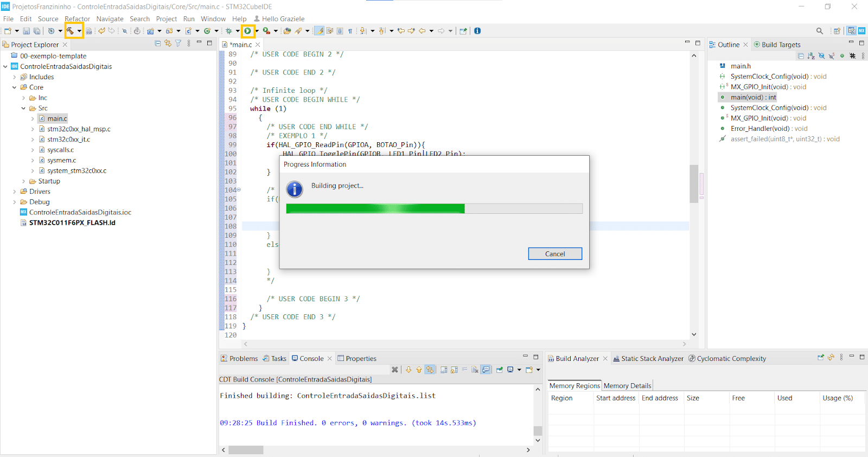This screenshot has height=457, width=868.
Task: Switch to the Problems tab
Action: pyautogui.click(x=239, y=359)
